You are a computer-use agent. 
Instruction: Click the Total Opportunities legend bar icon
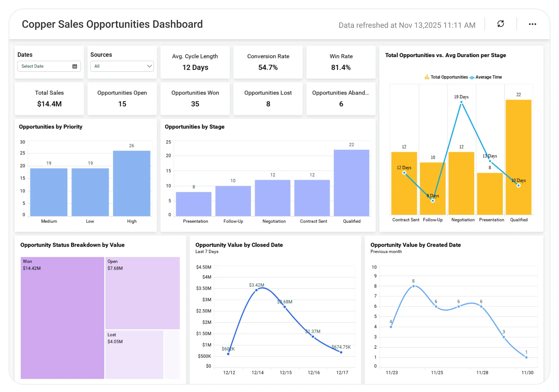[x=427, y=77]
